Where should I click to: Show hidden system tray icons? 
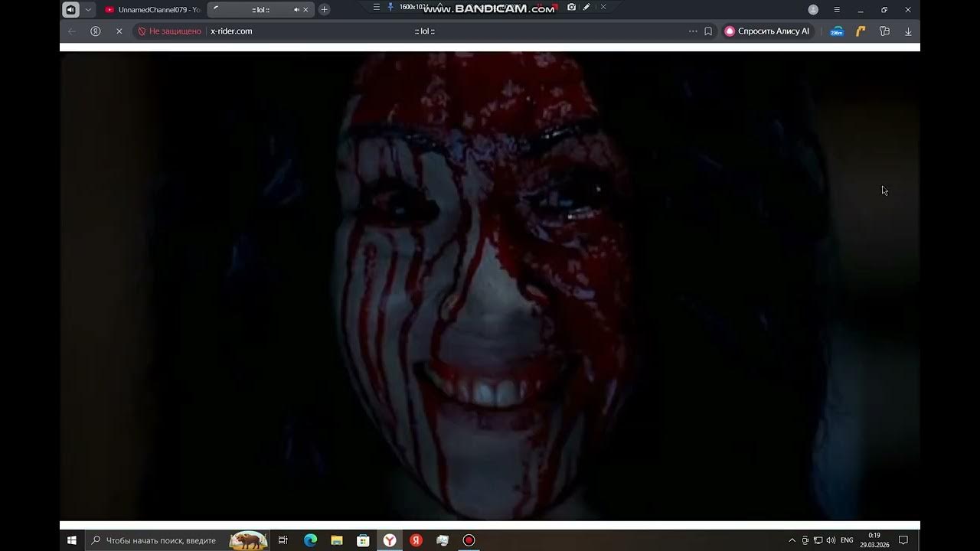coord(792,540)
